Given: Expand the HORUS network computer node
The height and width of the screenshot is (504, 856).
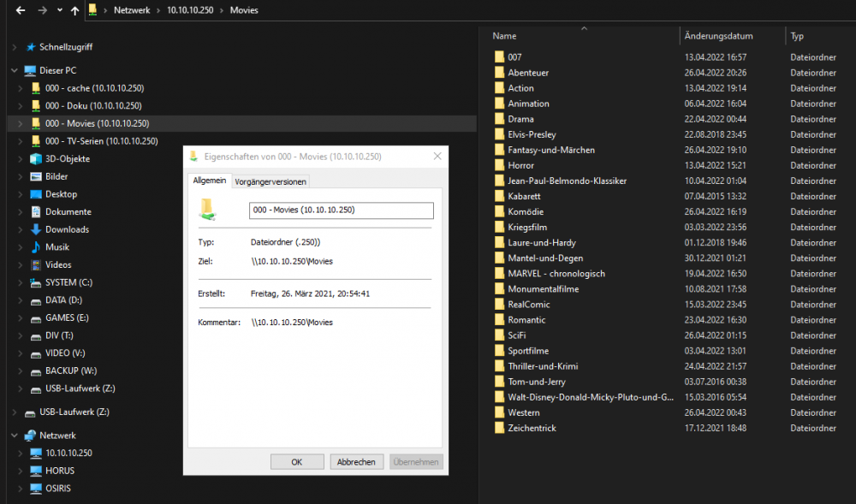Looking at the screenshot, I should click(x=21, y=471).
